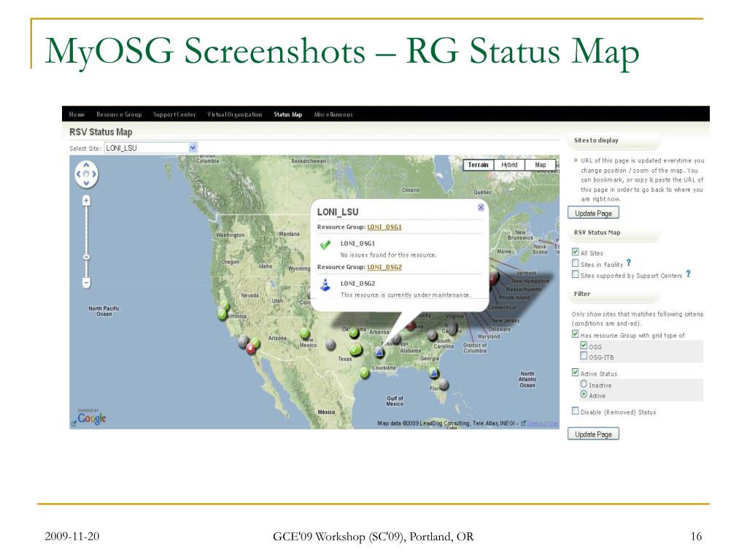The height and width of the screenshot is (560, 747).
Task: Select the blue triangle marker in Florida
Action: click(x=434, y=373)
